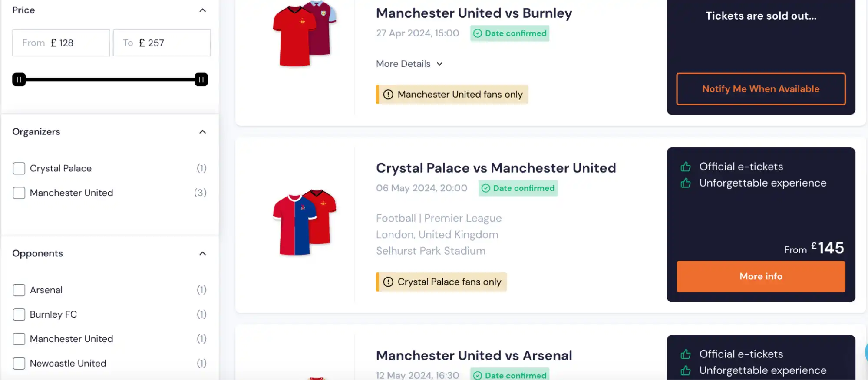Collapse the Organizers section
The width and height of the screenshot is (868, 380).
tap(202, 132)
